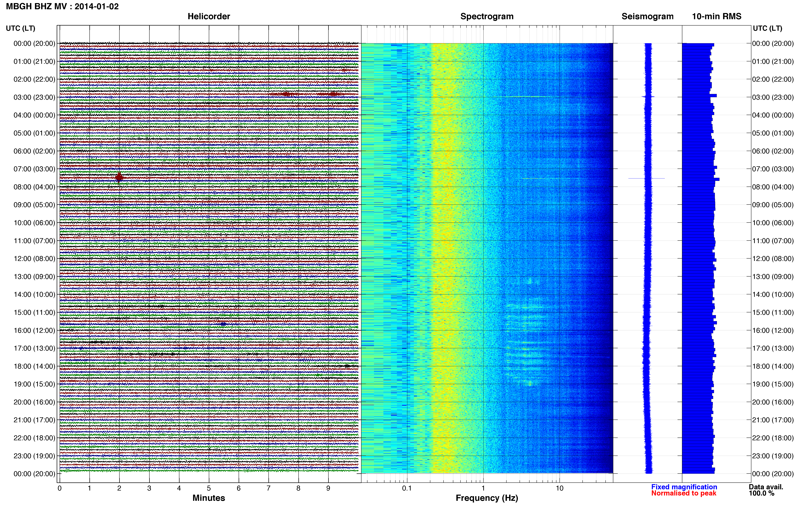The height and width of the screenshot is (508, 812).
Task: Select the 10-min RMS panel heading
Action: point(717,16)
